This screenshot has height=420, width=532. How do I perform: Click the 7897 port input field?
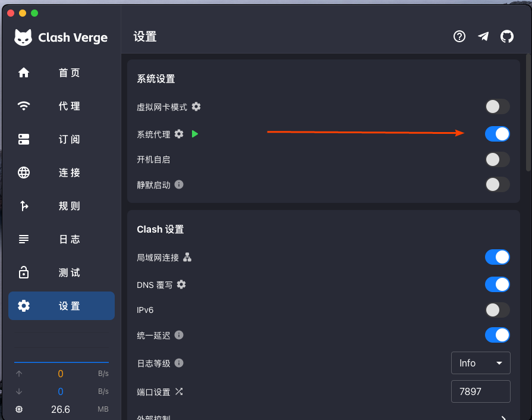pos(480,391)
